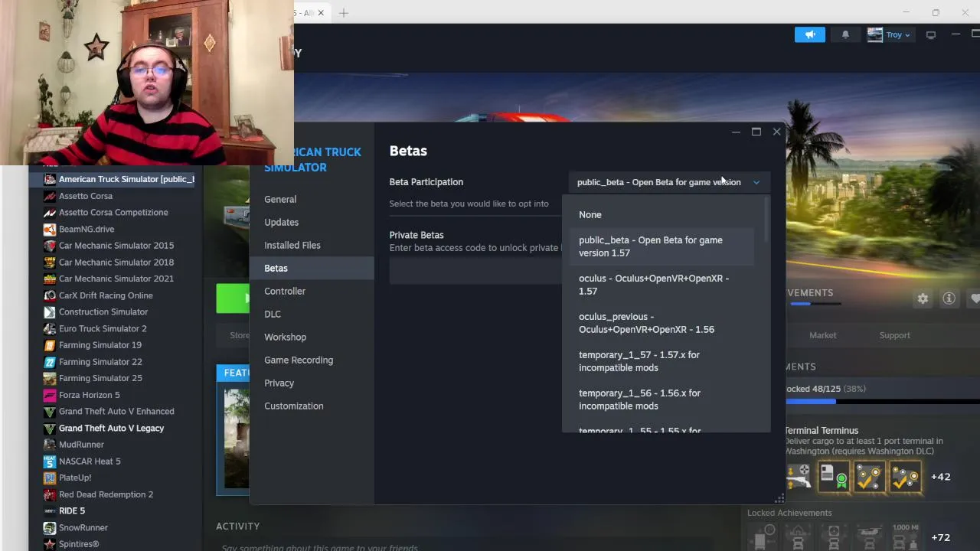Select oculus_previous 1.56 beta option

tap(661, 323)
